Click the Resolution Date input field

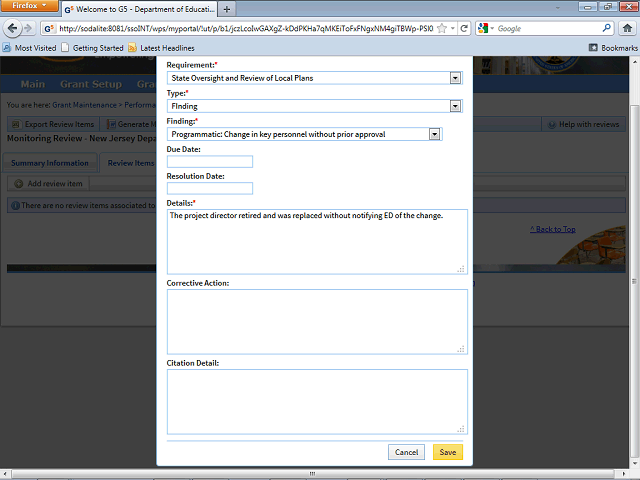(210, 189)
